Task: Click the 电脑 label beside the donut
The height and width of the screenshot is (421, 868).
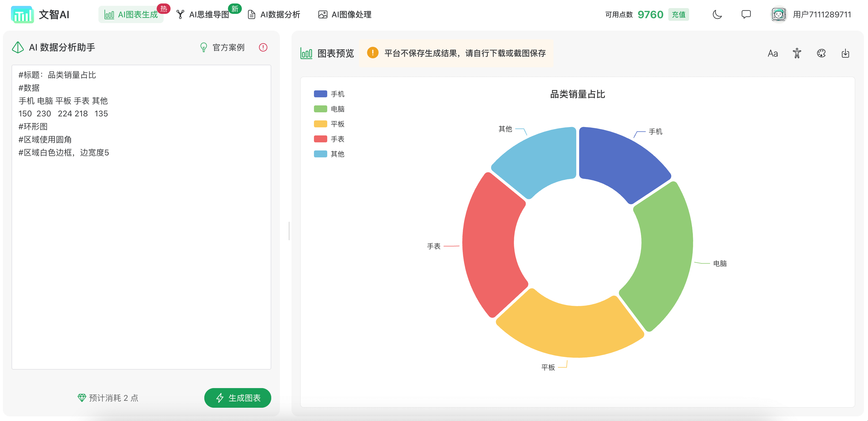Action: (x=720, y=264)
